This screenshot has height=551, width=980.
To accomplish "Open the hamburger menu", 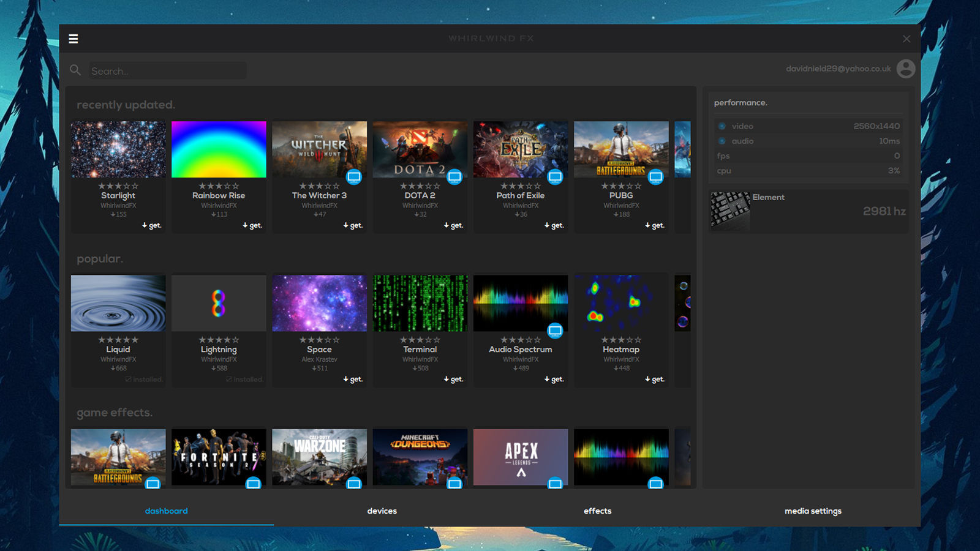I will click(x=73, y=39).
